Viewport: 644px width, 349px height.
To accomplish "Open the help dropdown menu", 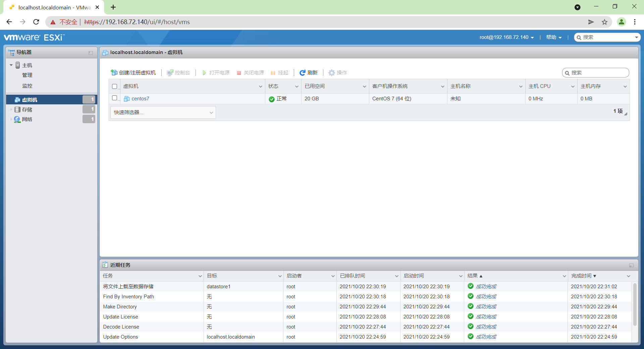I will pos(554,37).
